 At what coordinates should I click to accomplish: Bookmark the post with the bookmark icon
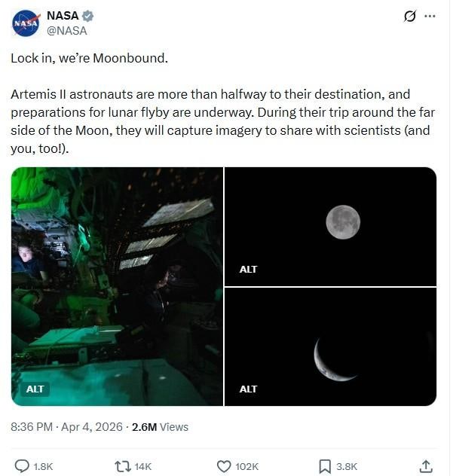tap(325, 466)
